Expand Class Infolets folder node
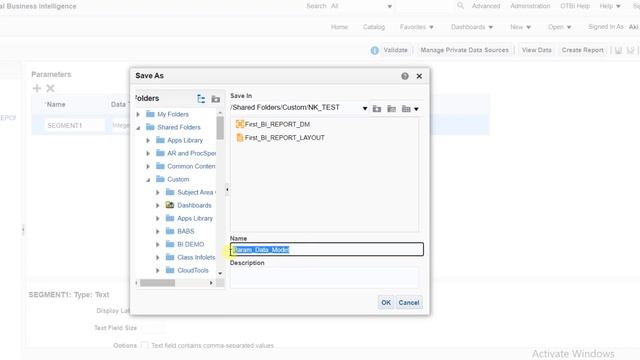640x360 pixels. point(158,258)
